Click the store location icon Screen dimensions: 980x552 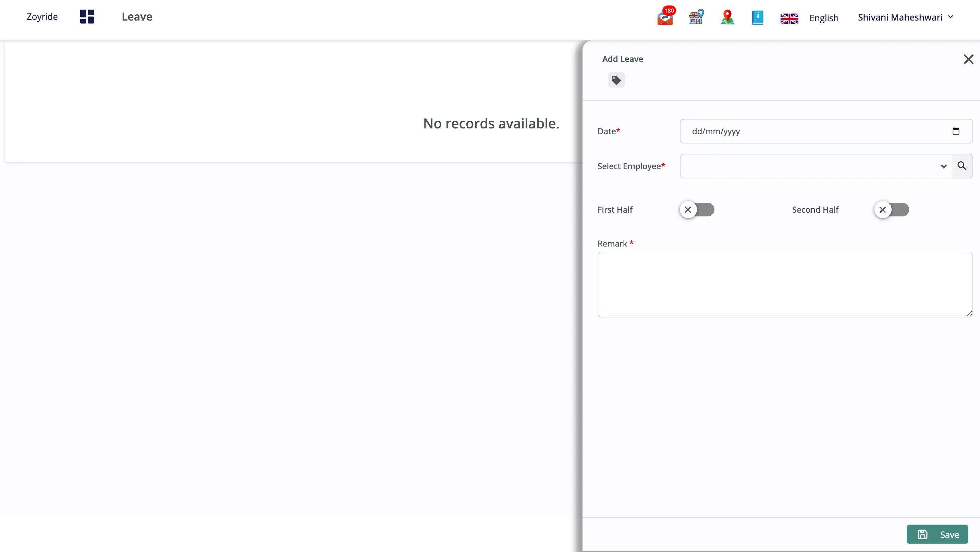pos(696,17)
